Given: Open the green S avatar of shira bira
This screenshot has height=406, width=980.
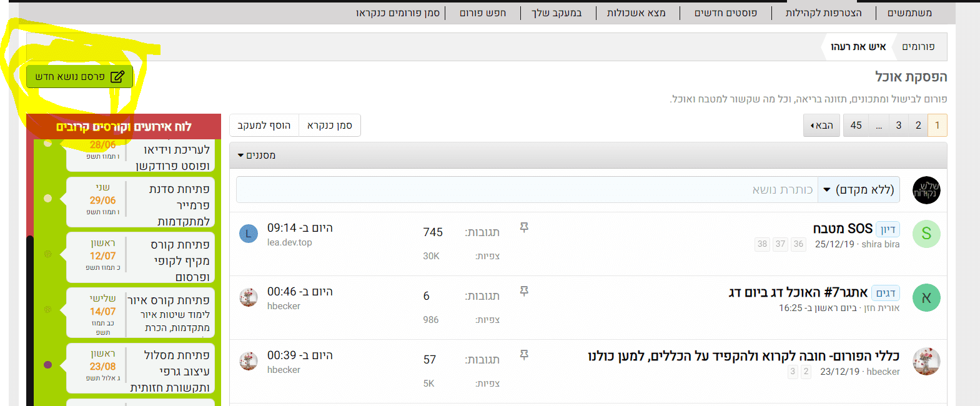Looking at the screenshot, I should point(926,234).
